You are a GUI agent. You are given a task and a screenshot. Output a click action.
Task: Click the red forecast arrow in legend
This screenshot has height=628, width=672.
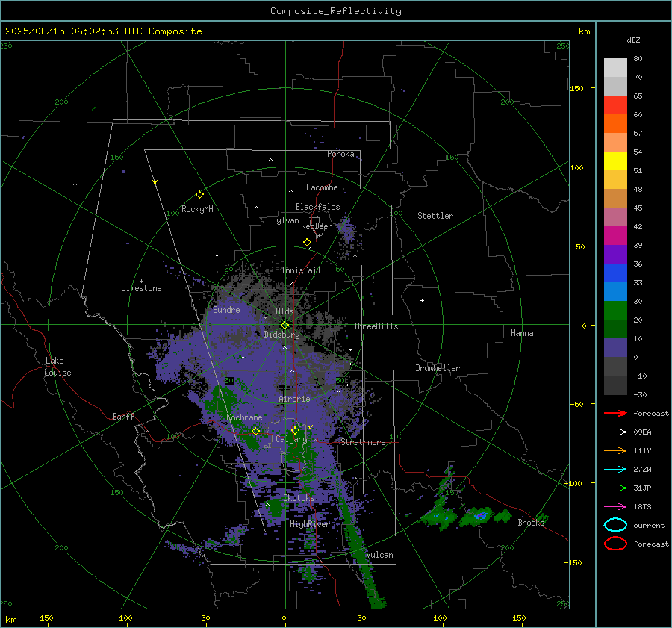pyautogui.click(x=615, y=413)
